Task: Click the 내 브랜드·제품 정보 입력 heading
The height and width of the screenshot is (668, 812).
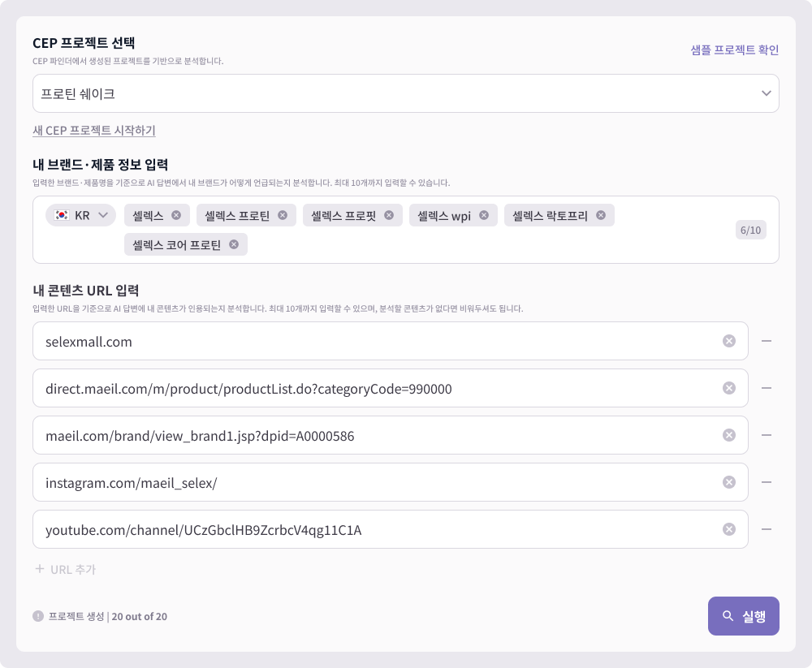Action: tap(101, 165)
